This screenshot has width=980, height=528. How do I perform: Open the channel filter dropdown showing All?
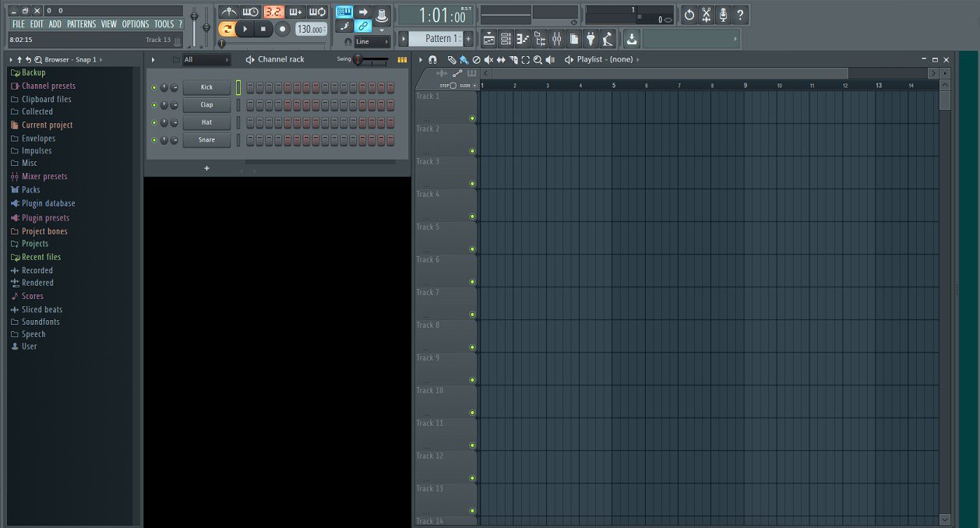pos(205,58)
